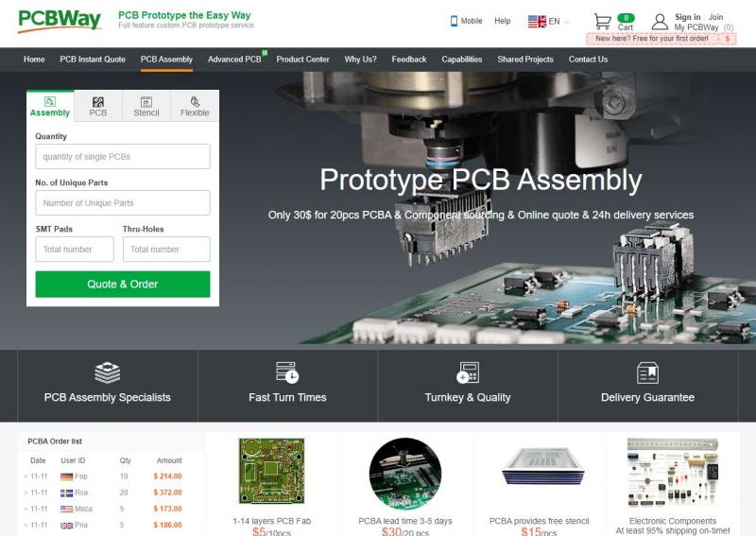Click the green badge on Advanced PCB
Image resolution: width=756 pixels, height=536 pixels.
tap(265, 52)
